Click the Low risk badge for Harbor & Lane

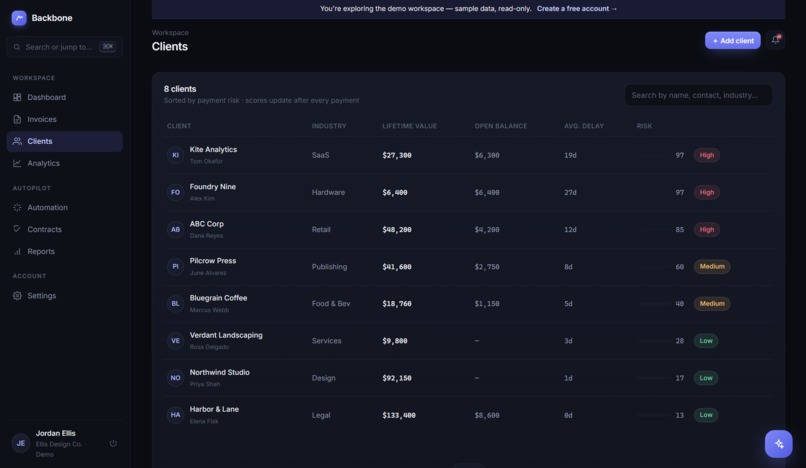click(x=706, y=415)
